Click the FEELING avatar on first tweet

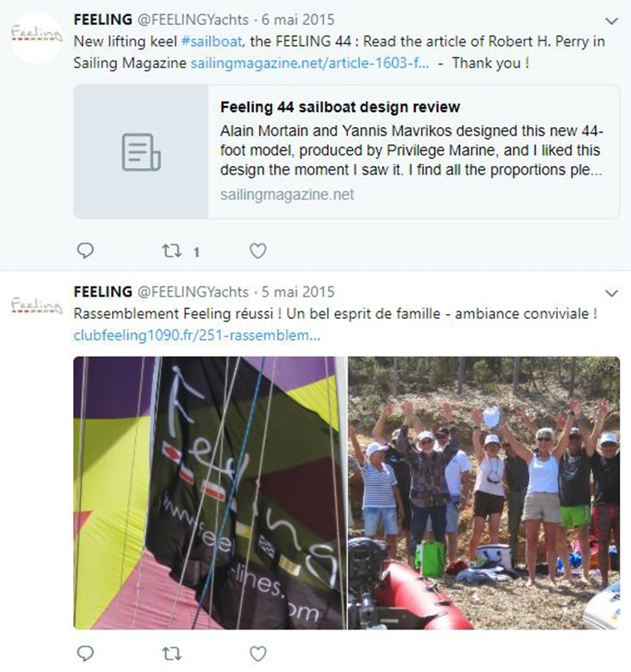coord(36,37)
